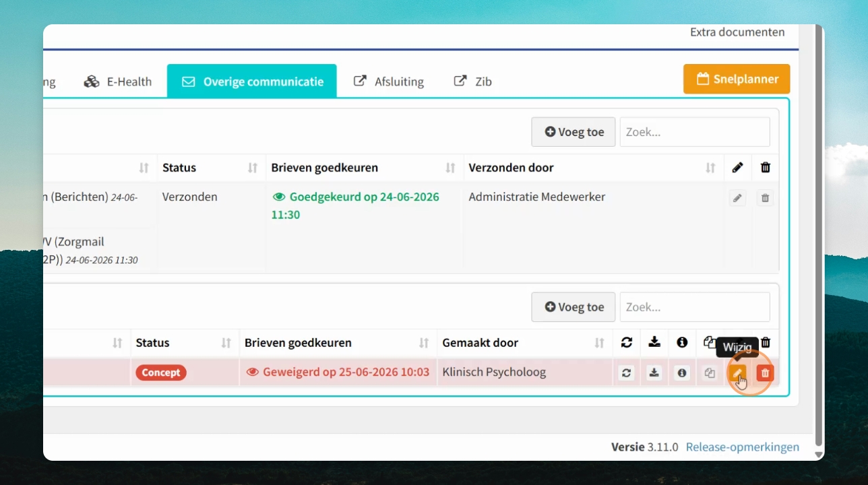
Task: Click the upper Zoek... search field
Action: (x=695, y=132)
